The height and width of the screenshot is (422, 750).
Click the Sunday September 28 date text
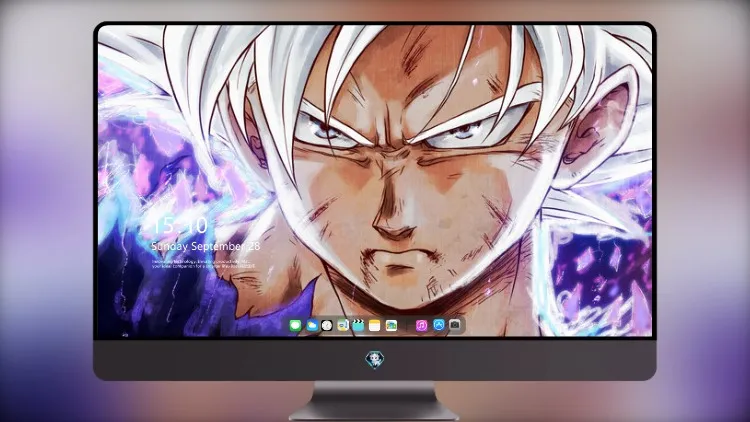[x=206, y=246]
